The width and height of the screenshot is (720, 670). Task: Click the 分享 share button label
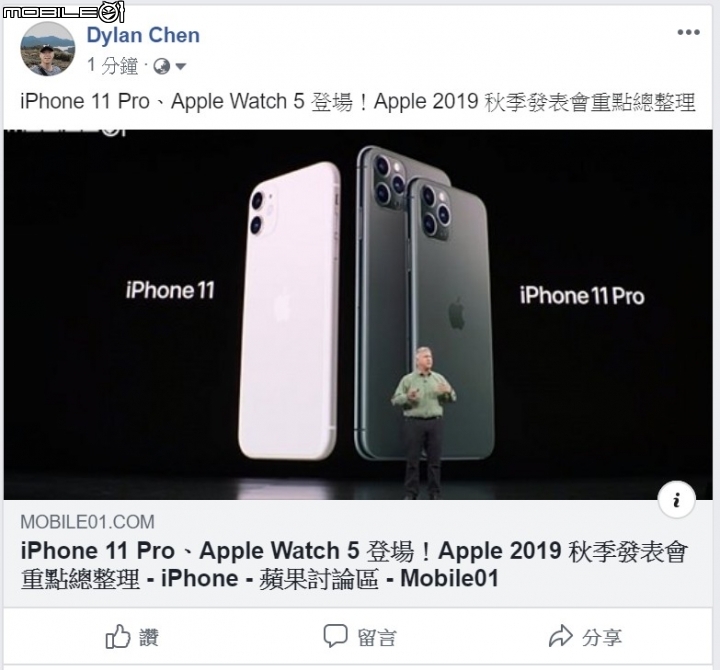point(602,637)
